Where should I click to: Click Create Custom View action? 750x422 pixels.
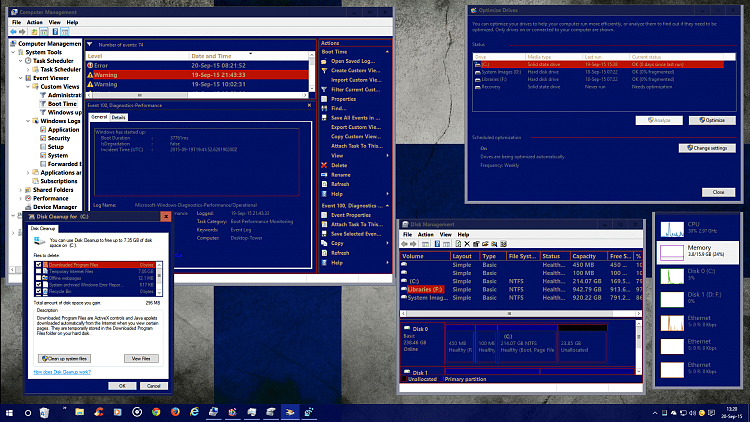point(355,70)
